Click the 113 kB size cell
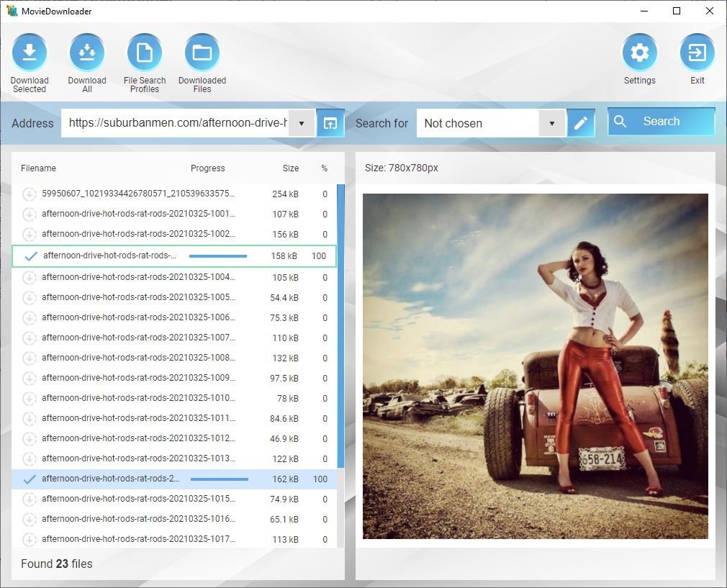 click(x=286, y=540)
